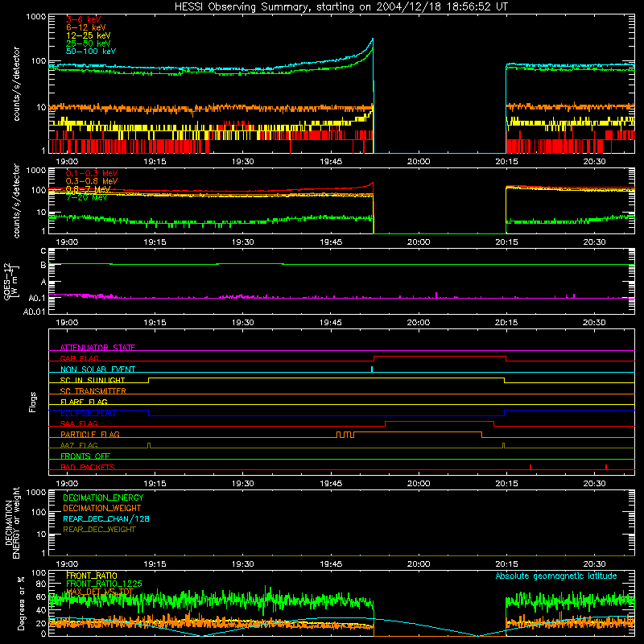
Task: Click the AAZ_FLAG pulse near 19:15
Action: pyautogui.click(x=149, y=445)
